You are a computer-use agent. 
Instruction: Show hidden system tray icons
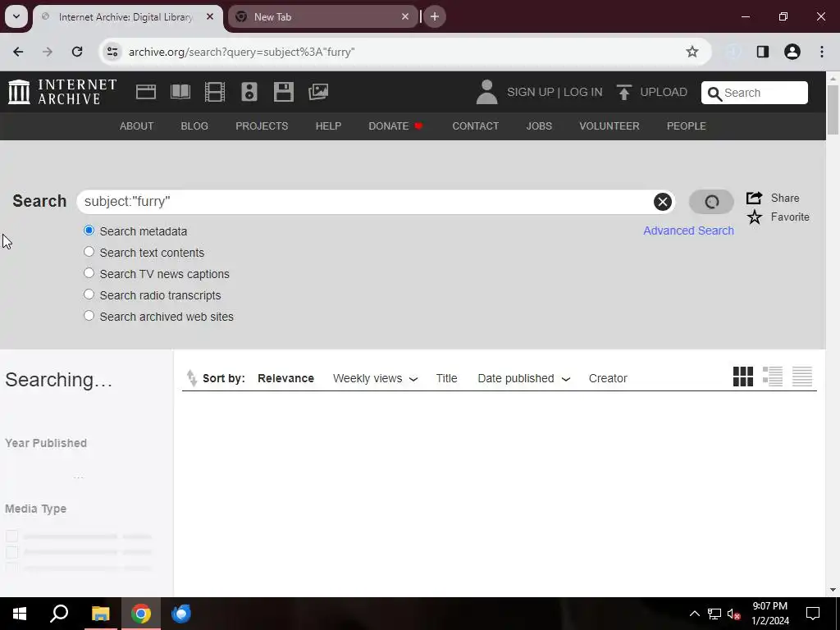coord(694,614)
